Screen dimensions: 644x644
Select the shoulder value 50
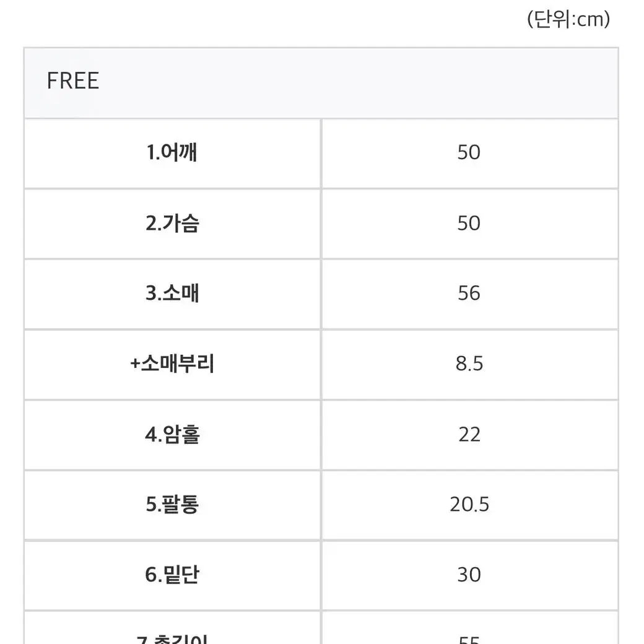pos(469,152)
